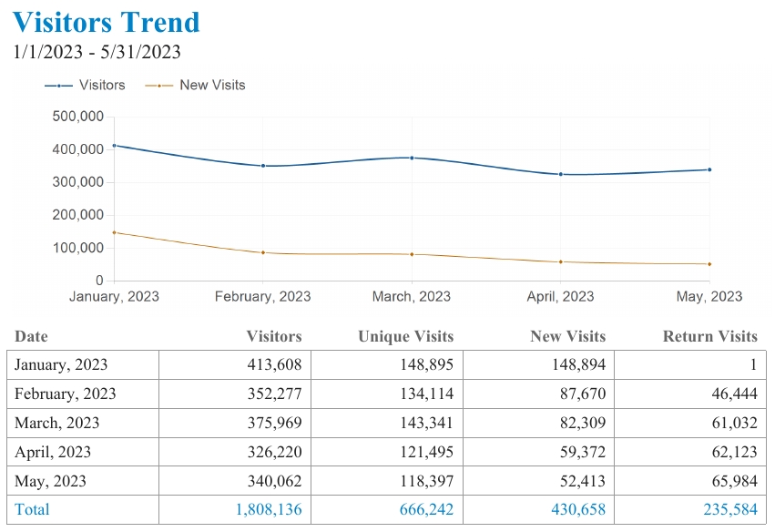Click the New Visits column header in table

point(568,336)
